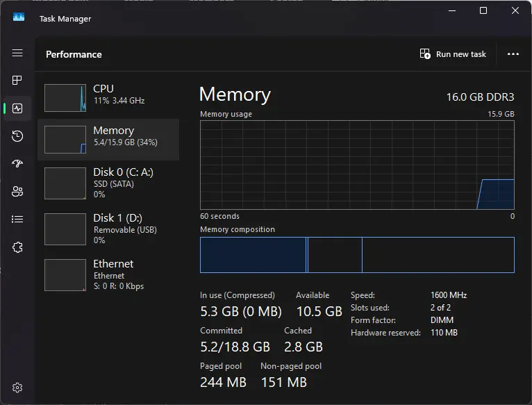Click the Ethernet mini graph thumbnail
This screenshot has height=405, width=532.
tap(65, 275)
